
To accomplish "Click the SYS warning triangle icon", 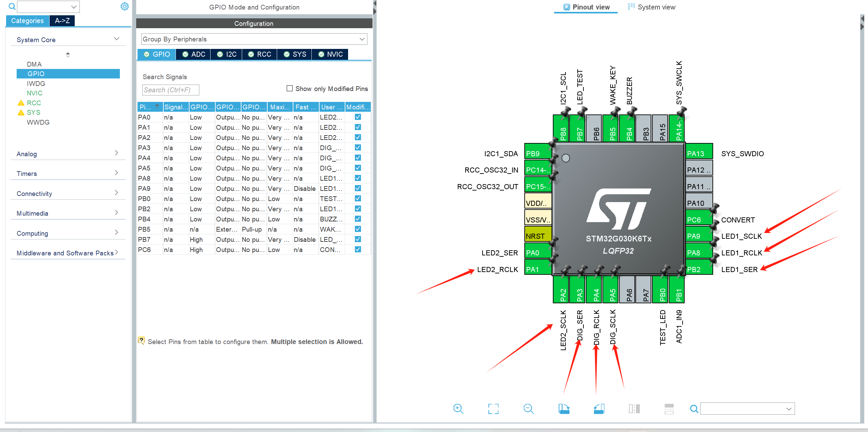I will pos(21,112).
